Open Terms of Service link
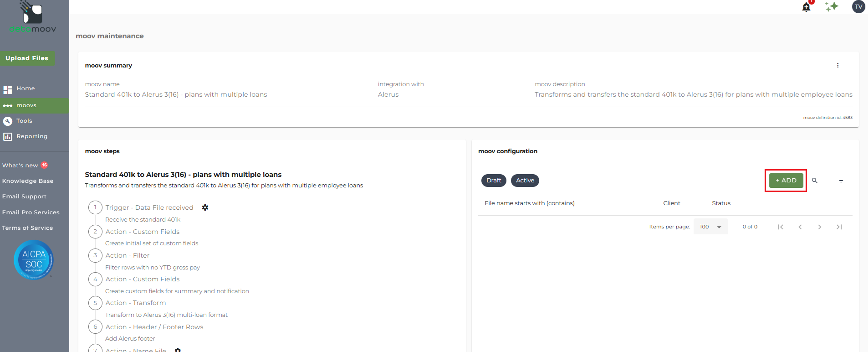 click(x=27, y=228)
